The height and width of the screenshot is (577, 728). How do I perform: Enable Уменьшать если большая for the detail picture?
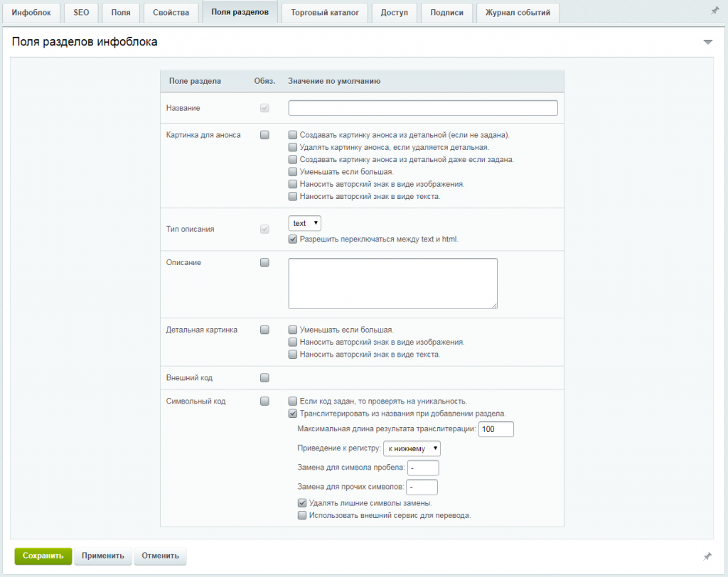[292, 330]
